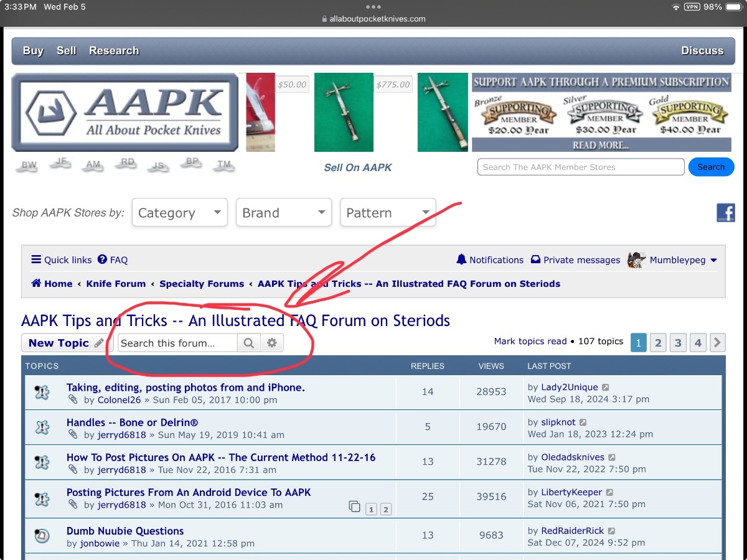
Task: Click the next page arrow in pagination
Action: (x=718, y=342)
